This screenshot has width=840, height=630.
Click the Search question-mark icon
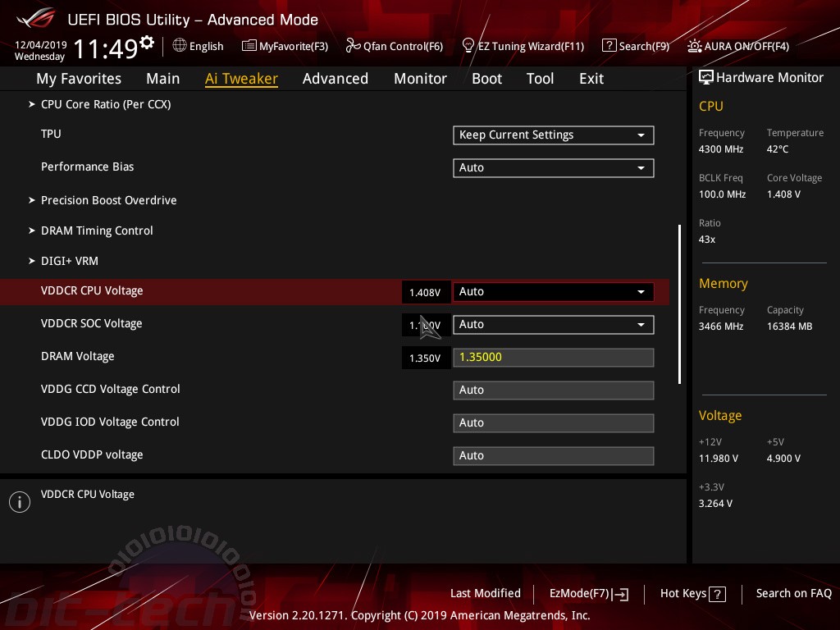[x=609, y=46]
